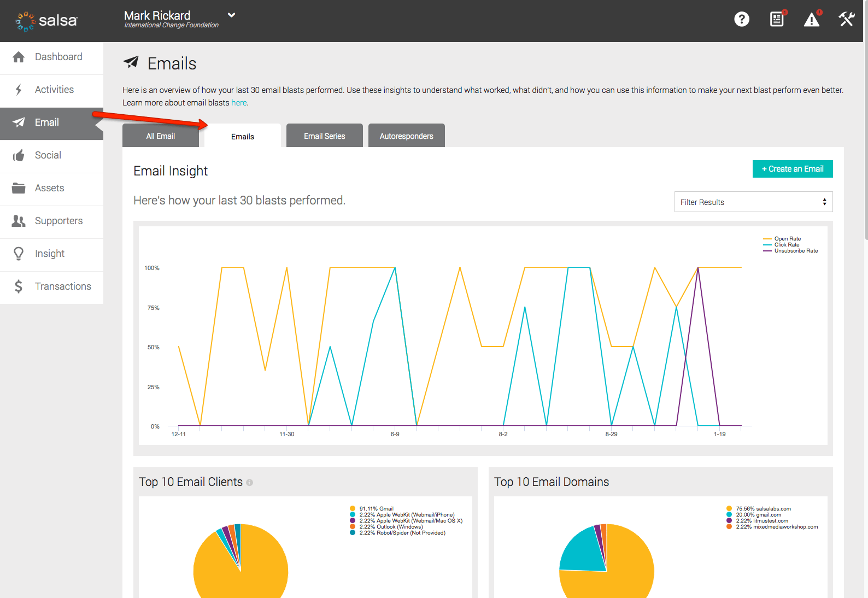Follow the 'here' link about email blasts

click(x=239, y=103)
